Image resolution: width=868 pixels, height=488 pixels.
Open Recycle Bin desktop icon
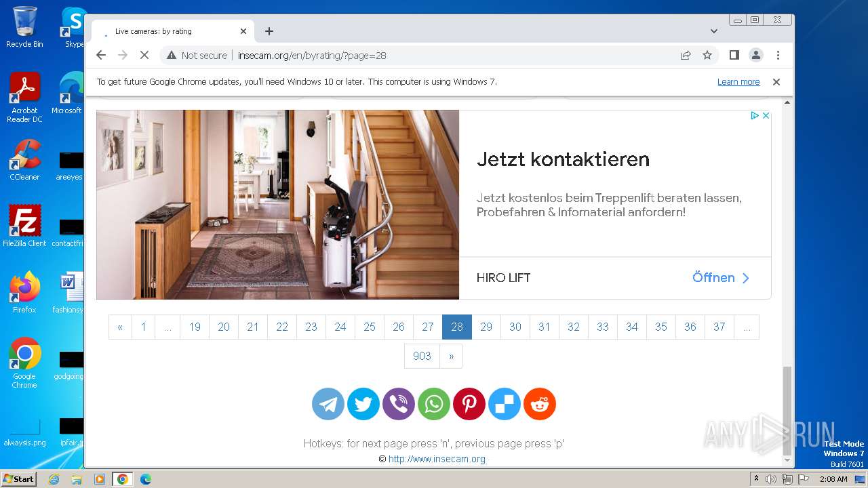coord(24,27)
